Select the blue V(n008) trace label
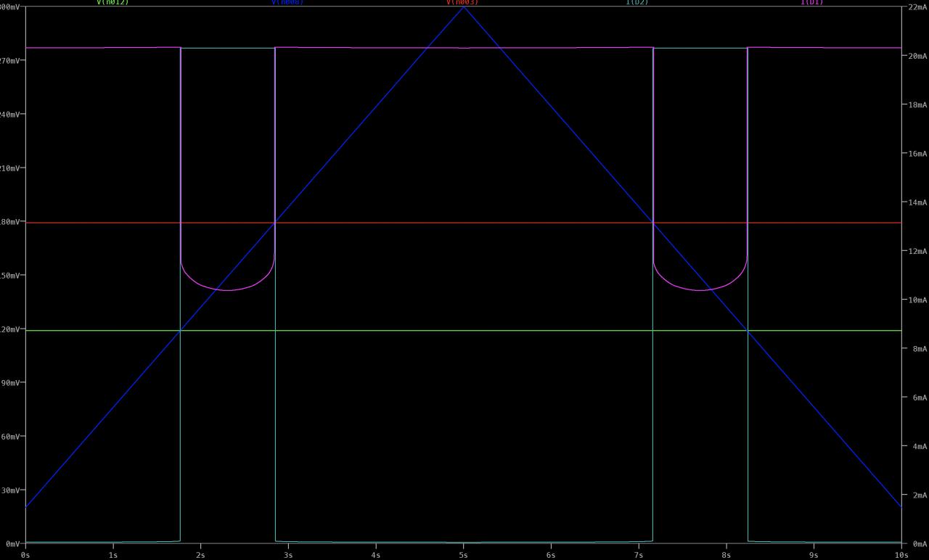929x560 pixels. point(287,2)
